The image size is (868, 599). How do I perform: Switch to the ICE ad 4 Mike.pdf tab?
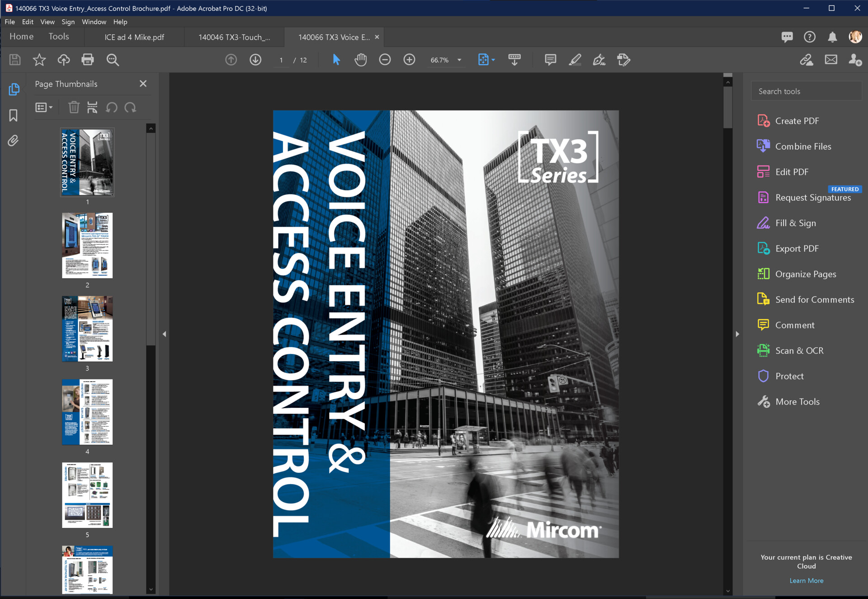[x=133, y=37]
